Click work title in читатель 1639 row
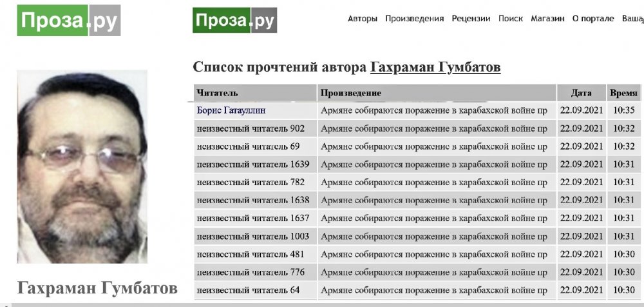 click(x=433, y=164)
